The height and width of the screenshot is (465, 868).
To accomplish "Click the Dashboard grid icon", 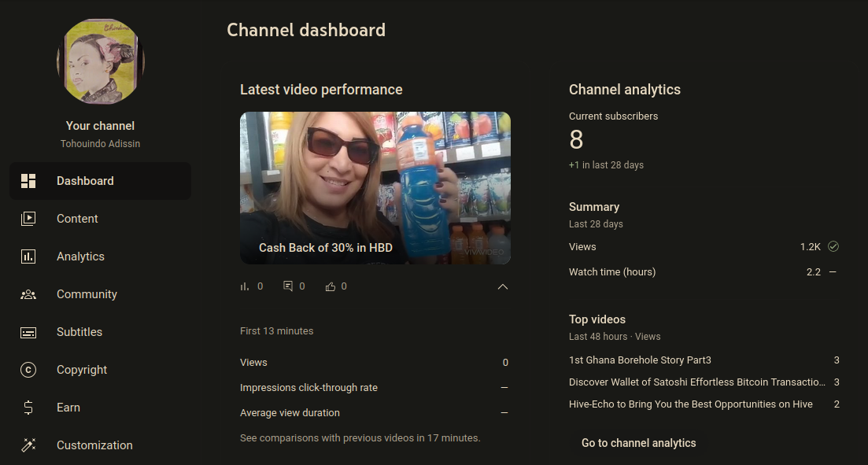I will (28, 181).
